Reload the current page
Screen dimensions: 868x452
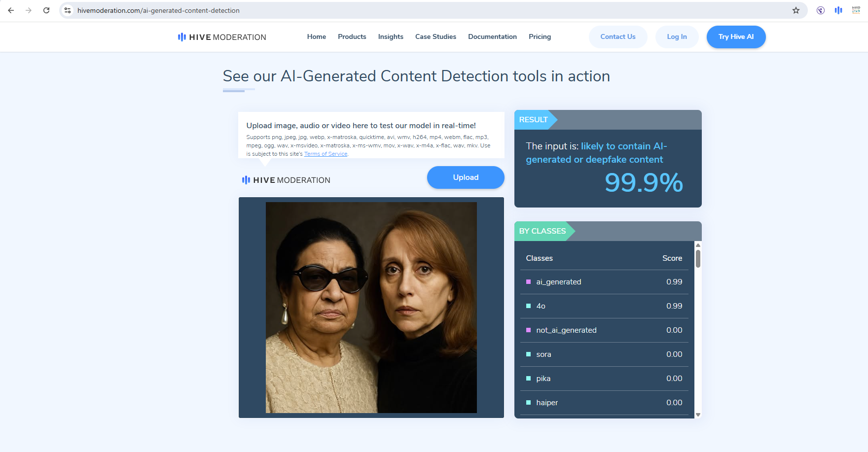pyautogui.click(x=46, y=10)
